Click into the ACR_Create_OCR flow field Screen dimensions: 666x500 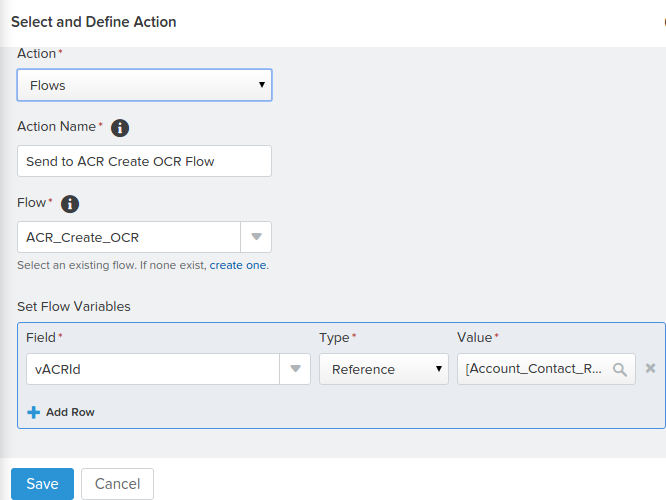[x=128, y=237]
